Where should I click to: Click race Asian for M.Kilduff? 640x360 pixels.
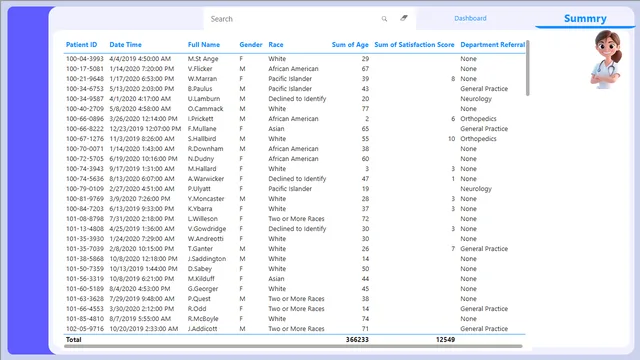(276, 279)
